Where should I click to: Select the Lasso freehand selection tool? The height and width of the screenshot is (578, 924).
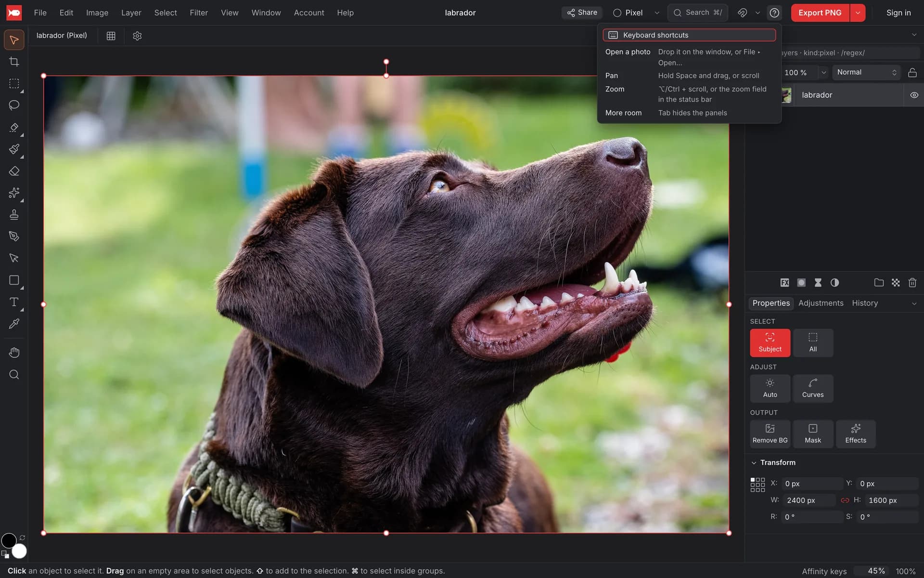point(14,105)
